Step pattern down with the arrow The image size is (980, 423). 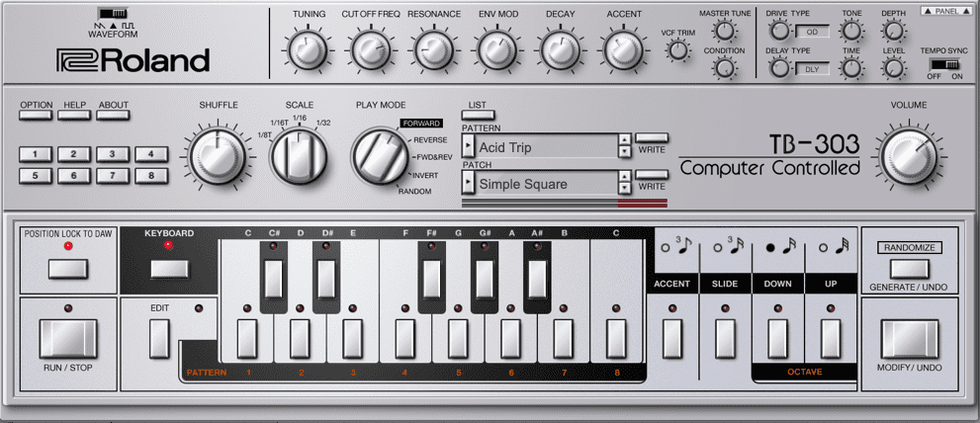(x=624, y=152)
